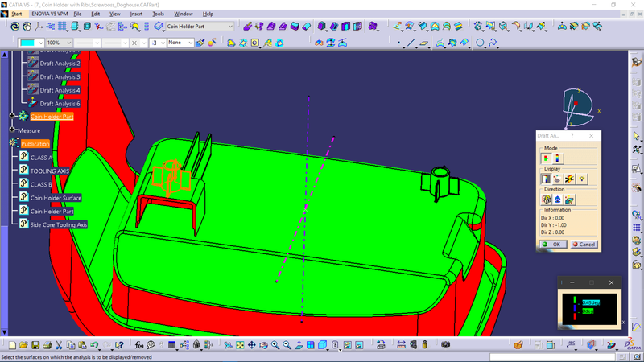This screenshot has width=644, height=362.
Task: Click the grid Work on Support icon
Action: click(x=62, y=27)
